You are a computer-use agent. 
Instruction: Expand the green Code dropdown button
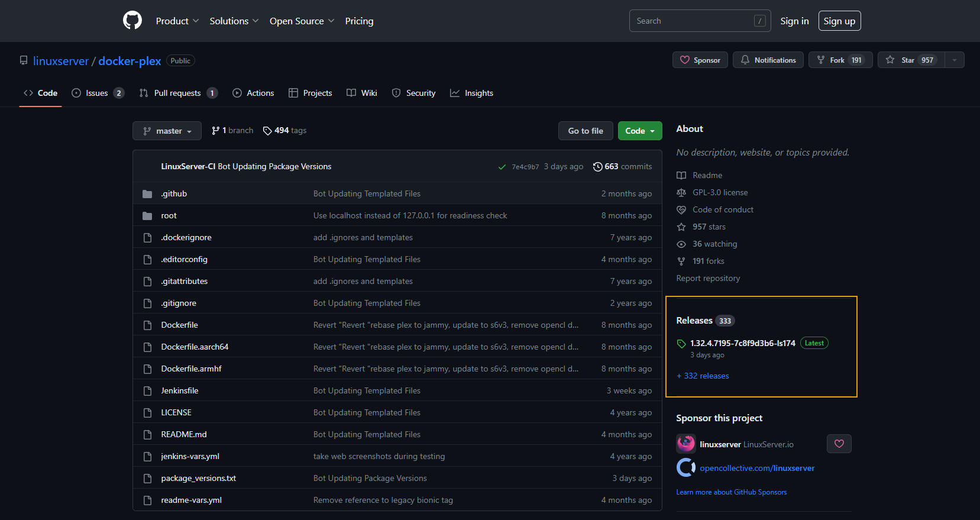639,131
